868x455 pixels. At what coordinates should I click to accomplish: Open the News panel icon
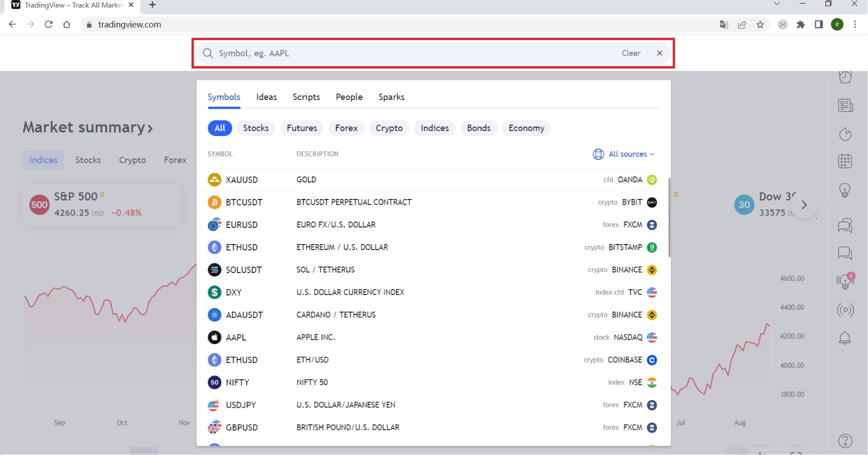(x=845, y=105)
